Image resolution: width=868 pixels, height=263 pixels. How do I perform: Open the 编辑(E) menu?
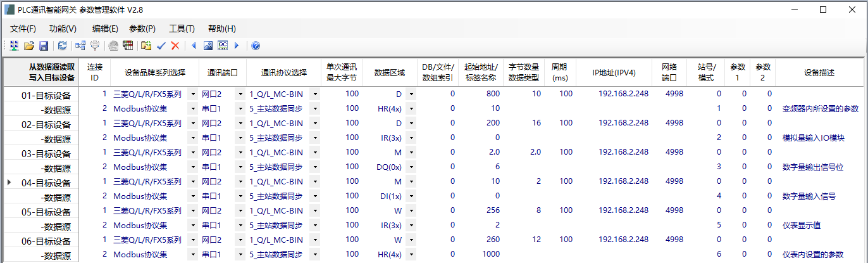(105, 29)
